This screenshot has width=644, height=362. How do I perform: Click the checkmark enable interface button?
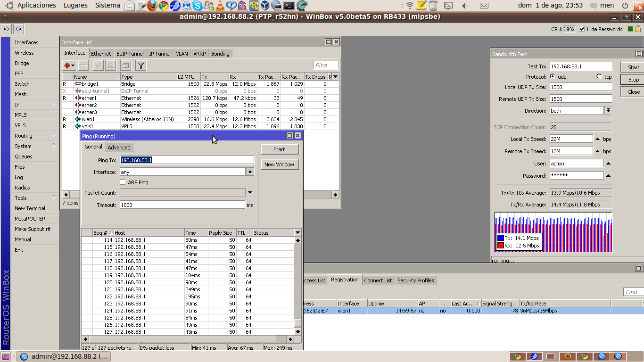[x=98, y=66]
